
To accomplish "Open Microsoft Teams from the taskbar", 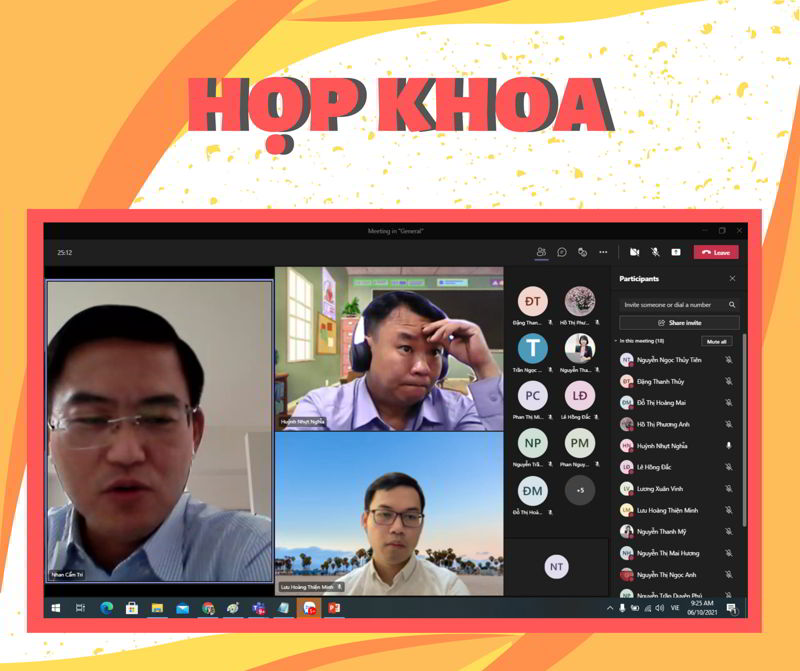I will 258,608.
